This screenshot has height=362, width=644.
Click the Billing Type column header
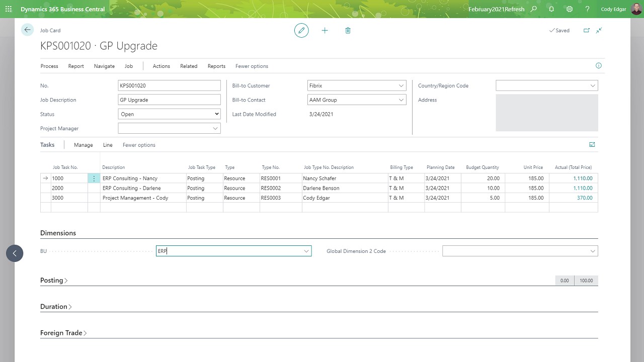[401, 167]
